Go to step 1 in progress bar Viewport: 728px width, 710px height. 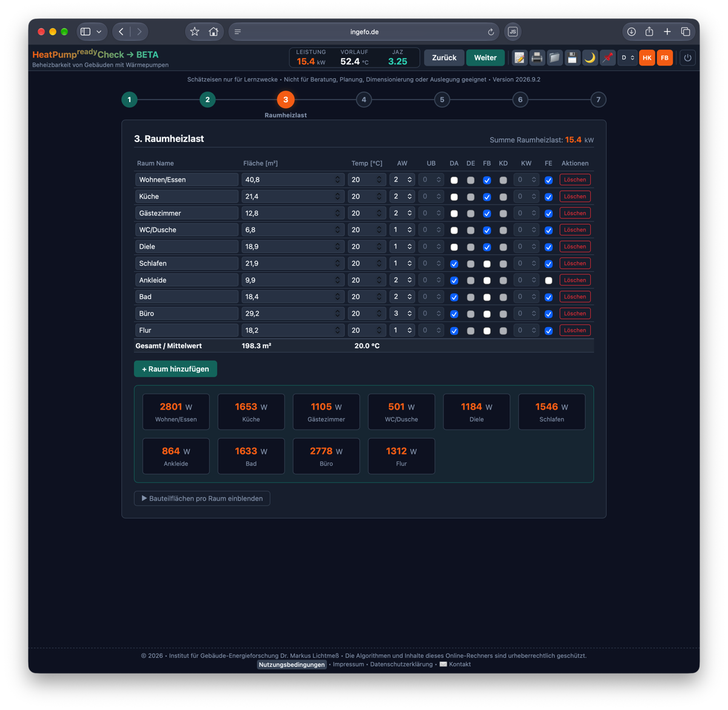tap(129, 100)
